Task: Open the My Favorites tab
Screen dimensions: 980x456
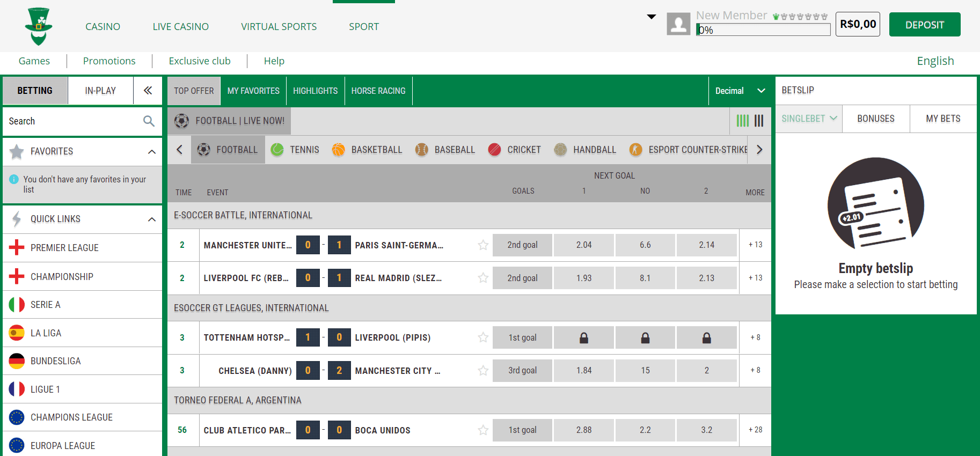Action: 253,91
